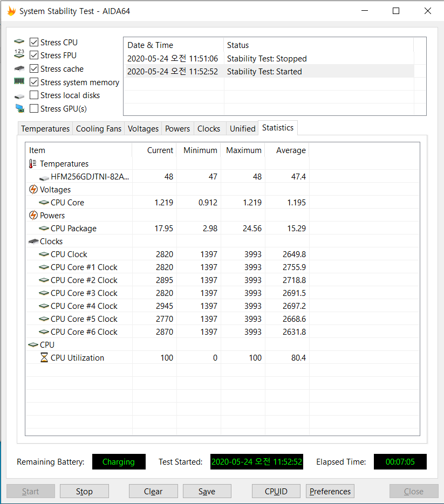Click the CPU Core minimum voltage 0.912
The height and width of the screenshot is (504, 444).
point(208,203)
